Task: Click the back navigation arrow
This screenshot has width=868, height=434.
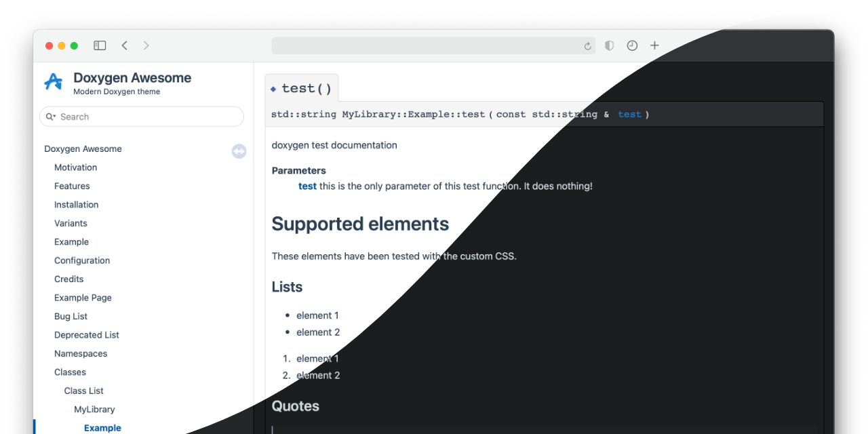Action: pyautogui.click(x=125, y=45)
